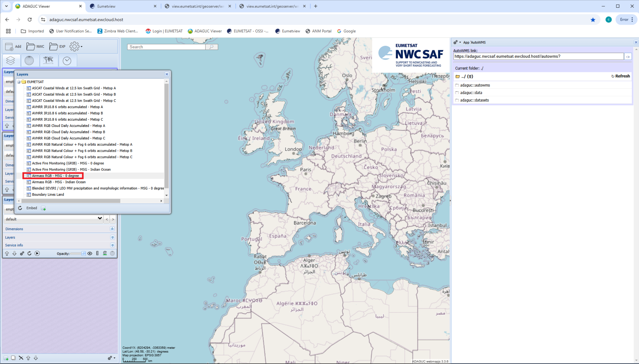Open the EXP folder presets
Viewport: 639px width, 364px height.
(x=57, y=47)
